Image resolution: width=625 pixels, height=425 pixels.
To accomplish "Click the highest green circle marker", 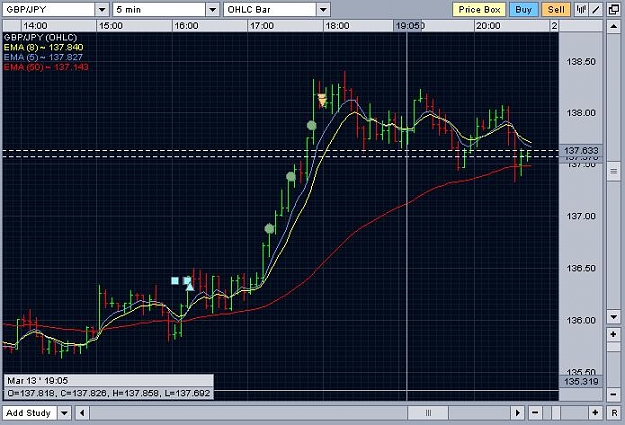I will click(x=312, y=126).
